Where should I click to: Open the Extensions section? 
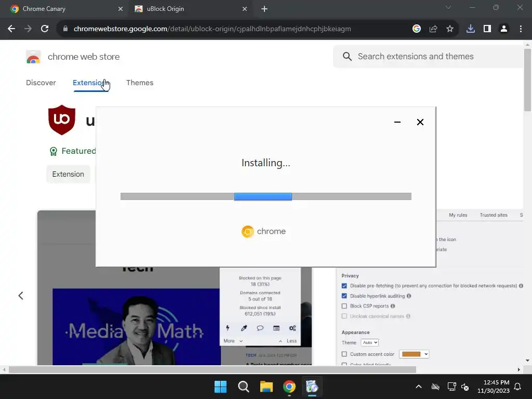(90, 83)
